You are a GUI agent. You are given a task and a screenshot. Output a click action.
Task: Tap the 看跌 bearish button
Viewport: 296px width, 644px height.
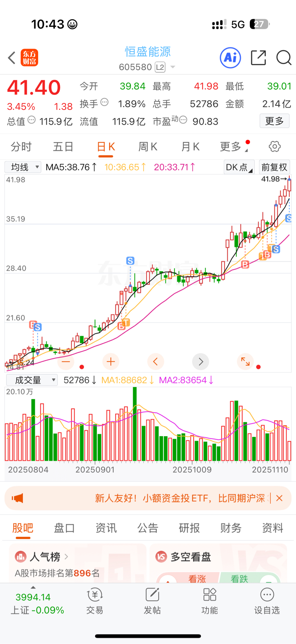[x=240, y=578]
